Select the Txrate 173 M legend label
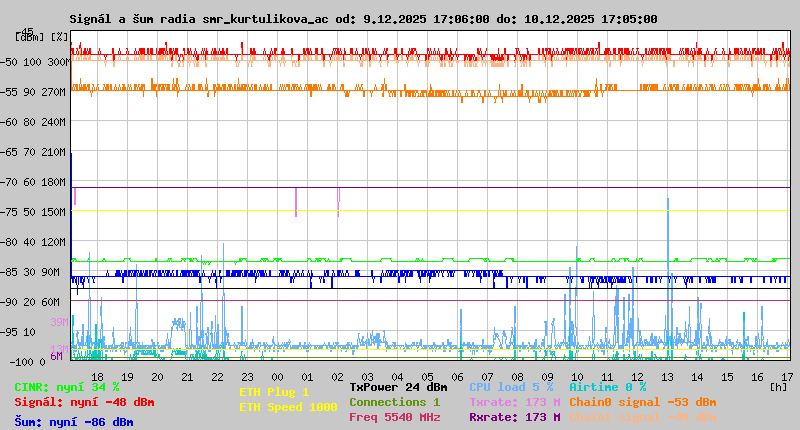 click(x=514, y=402)
